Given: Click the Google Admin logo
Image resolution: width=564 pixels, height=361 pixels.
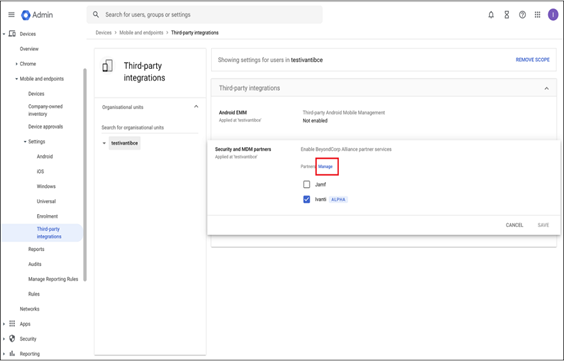Looking at the screenshot, I should click(37, 15).
